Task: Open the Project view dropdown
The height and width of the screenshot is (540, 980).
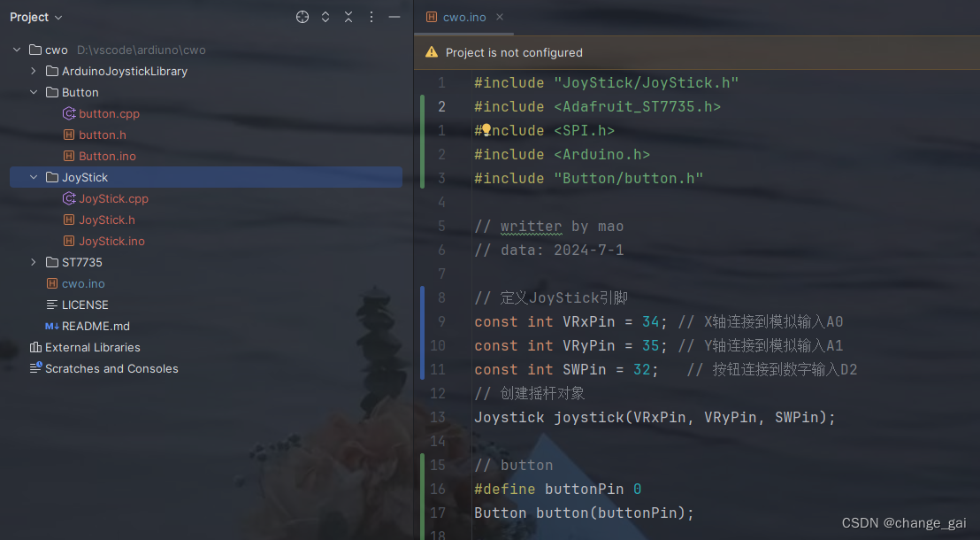Action: [x=36, y=17]
